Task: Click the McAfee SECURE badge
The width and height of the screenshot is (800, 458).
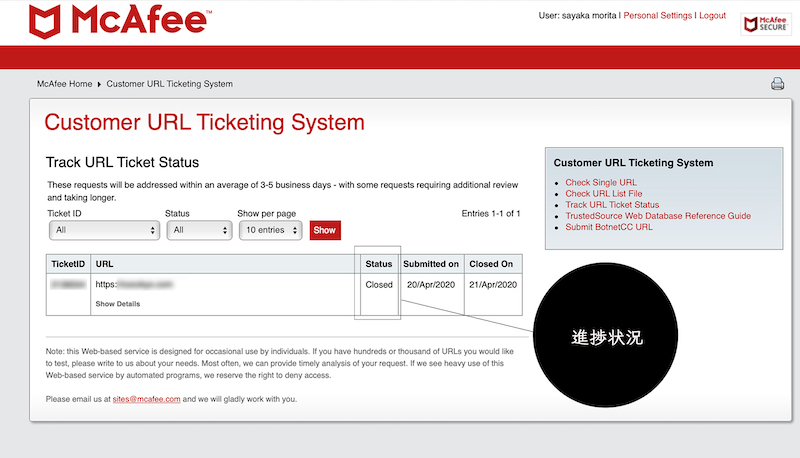Action: 765,24
